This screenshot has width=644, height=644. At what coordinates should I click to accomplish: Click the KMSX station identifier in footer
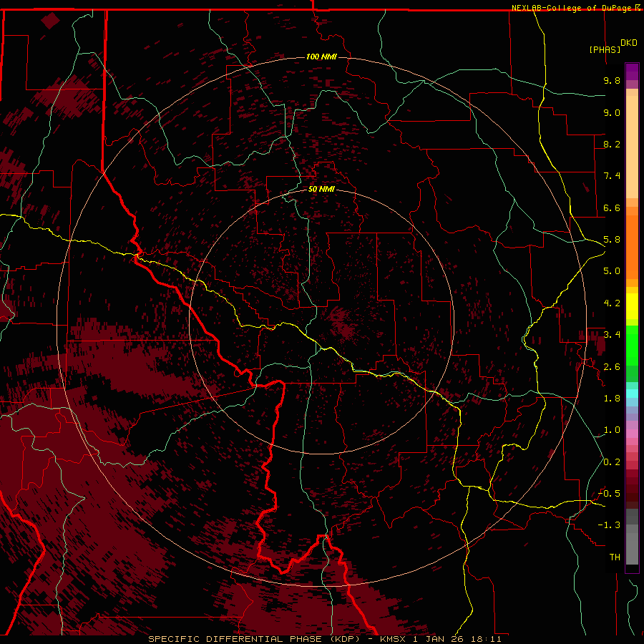(x=393, y=639)
